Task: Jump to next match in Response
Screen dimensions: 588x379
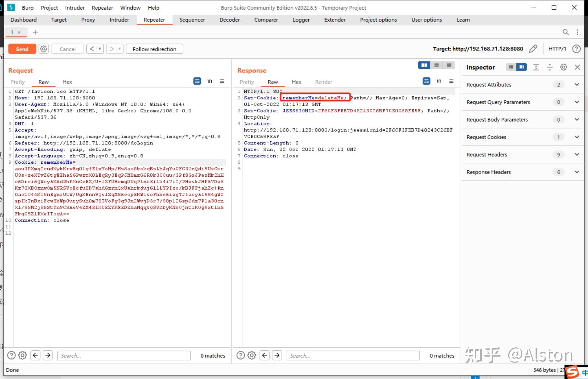Action: tap(277, 355)
